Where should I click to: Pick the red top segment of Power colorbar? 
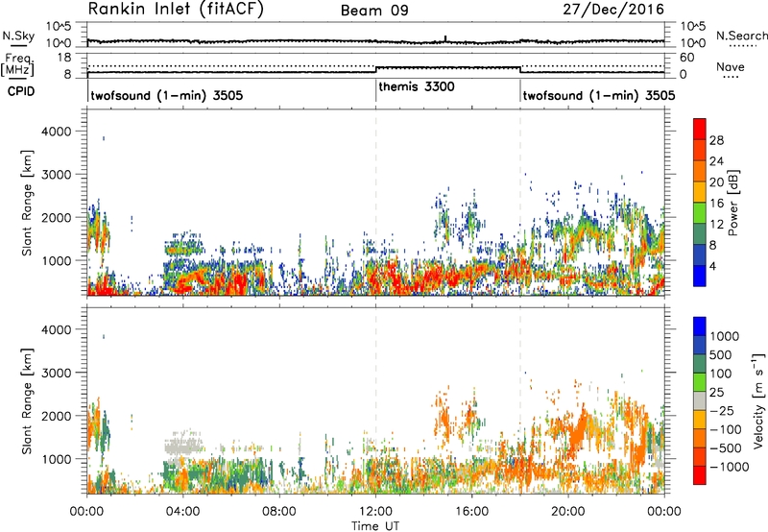(x=700, y=130)
